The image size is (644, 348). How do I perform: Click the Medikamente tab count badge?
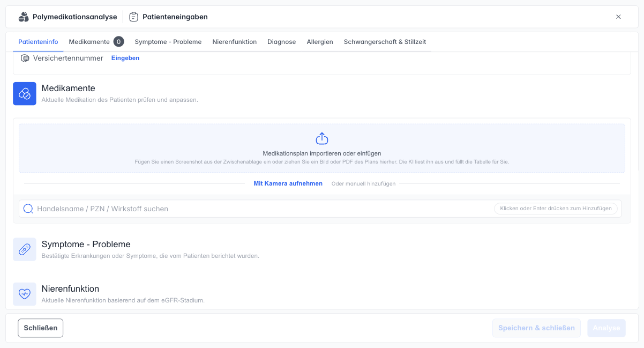(119, 42)
